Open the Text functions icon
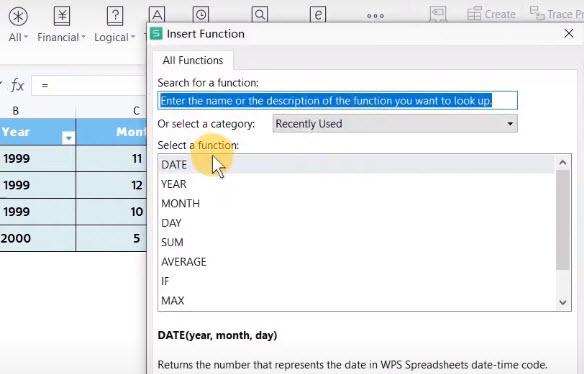Viewport: 584px width, 374px height. (x=157, y=15)
